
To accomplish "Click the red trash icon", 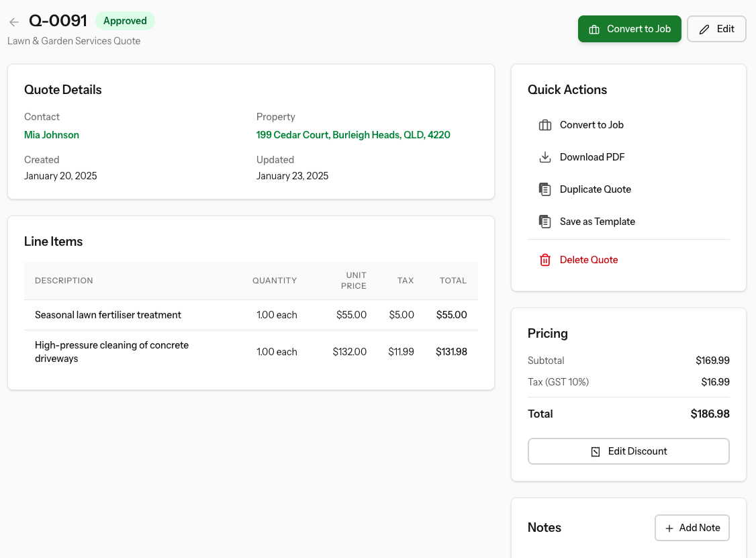I will pyautogui.click(x=545, y=260).
